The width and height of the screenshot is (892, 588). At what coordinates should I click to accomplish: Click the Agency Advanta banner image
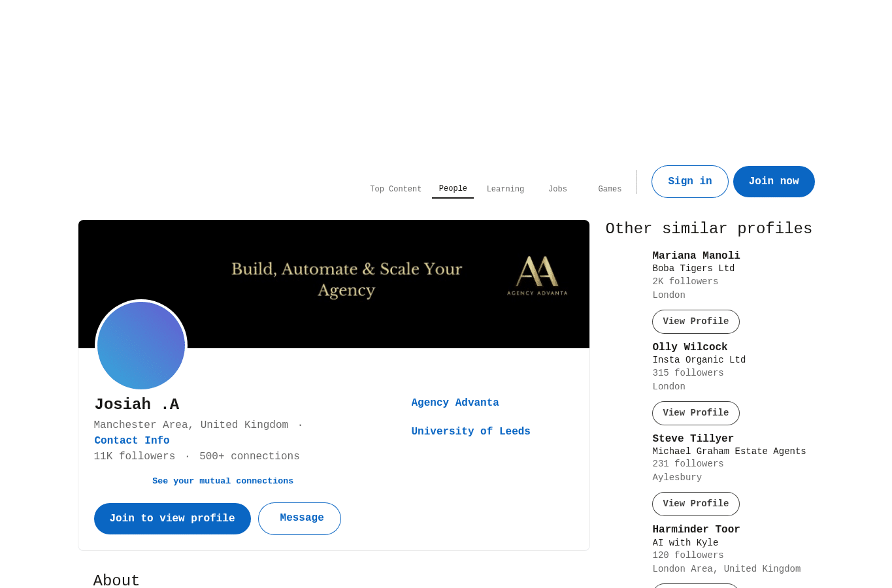(334, 284)
